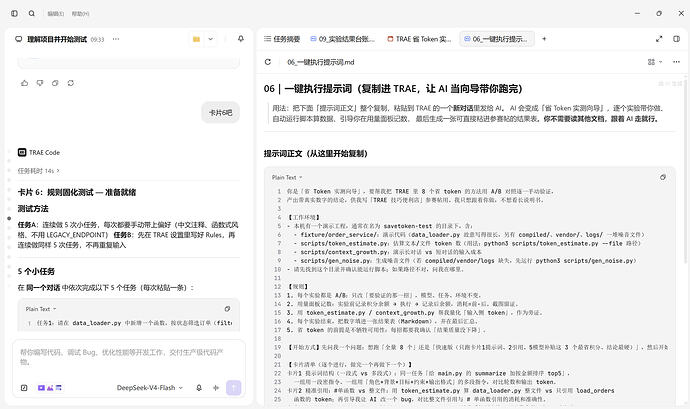This screenshot has width=690, height=409.
Task: Toggle the split panel layout icon
Action: tap(676, 39)
